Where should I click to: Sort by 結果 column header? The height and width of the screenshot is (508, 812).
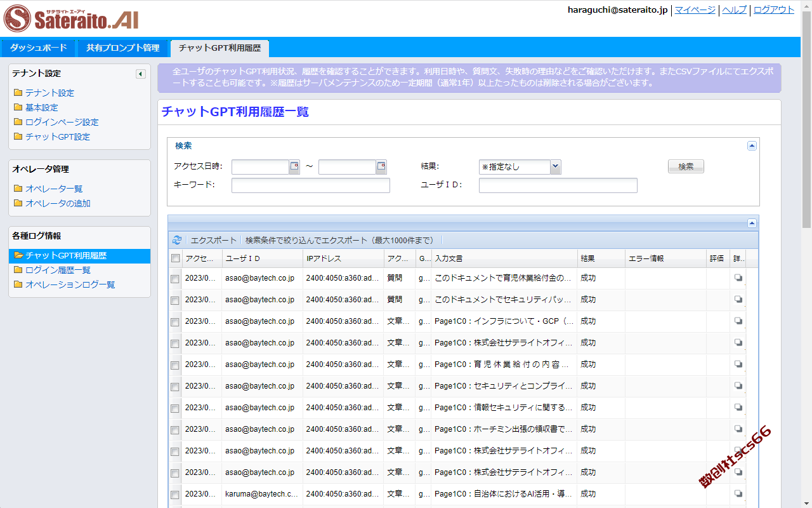[601, 258]
